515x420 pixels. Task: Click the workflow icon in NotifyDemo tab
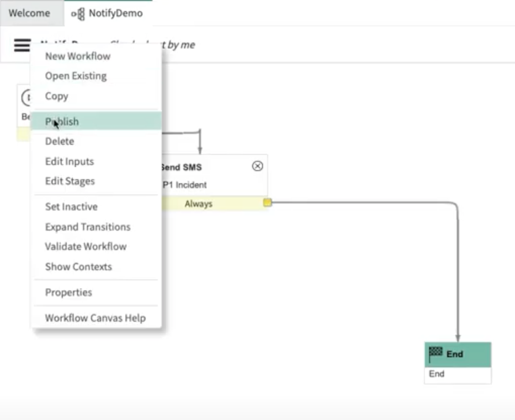click(x=78, y=14)
